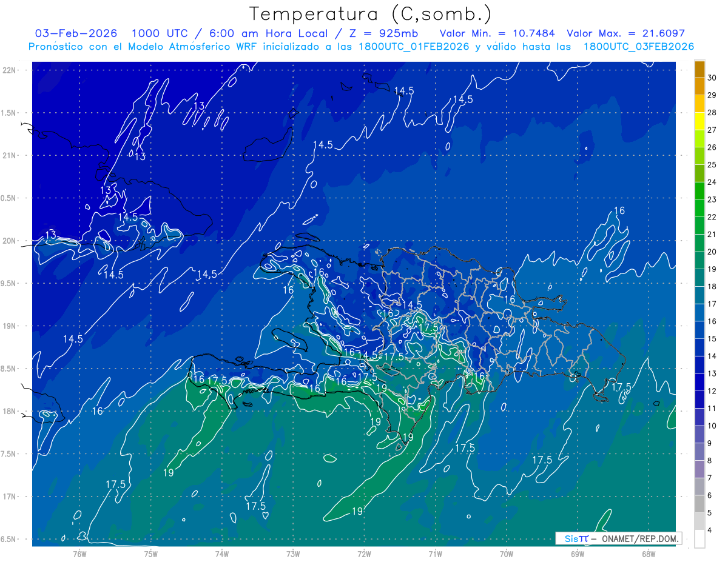728x562 pixels.
Task: Pick the white swatch at scale bottom
Action: [x=699, y=538]
